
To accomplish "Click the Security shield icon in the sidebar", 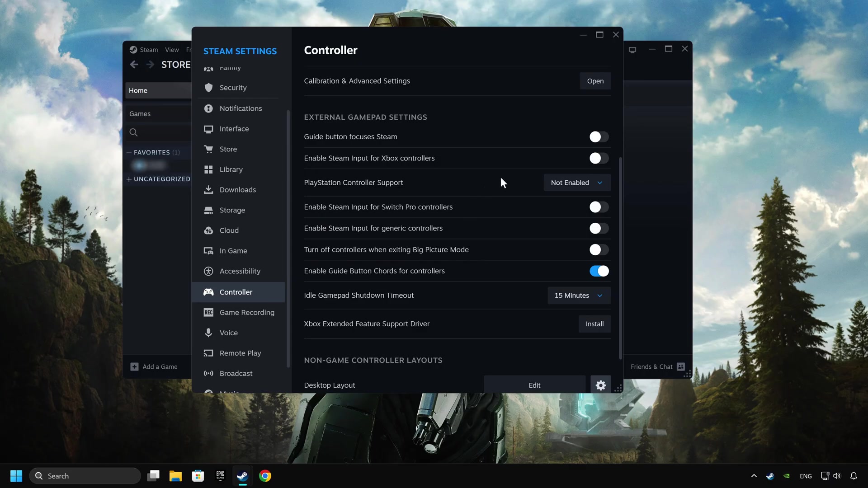I will (x=208, y=88).
